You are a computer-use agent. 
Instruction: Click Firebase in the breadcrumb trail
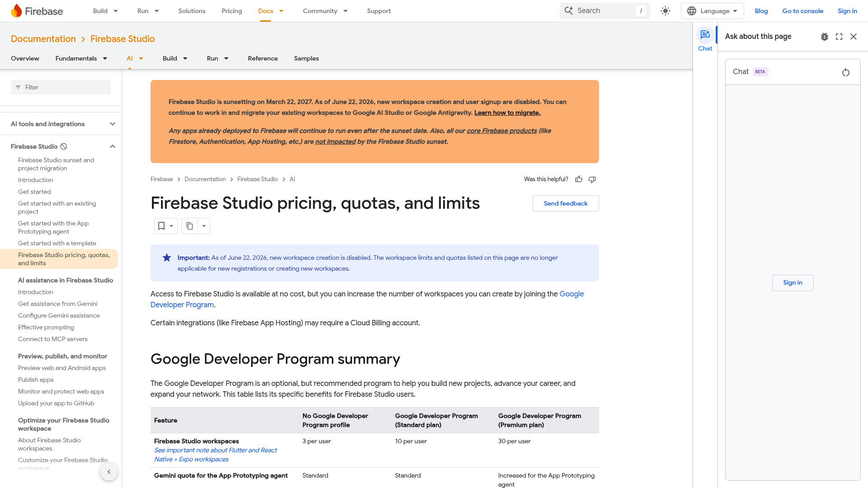pyautogui.click(x=162, y=179)
